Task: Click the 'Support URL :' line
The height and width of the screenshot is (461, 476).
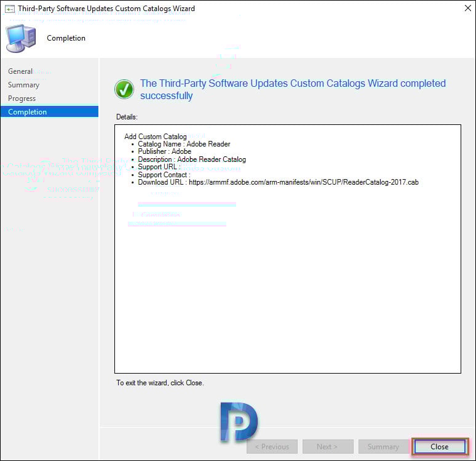Action: 159,167
